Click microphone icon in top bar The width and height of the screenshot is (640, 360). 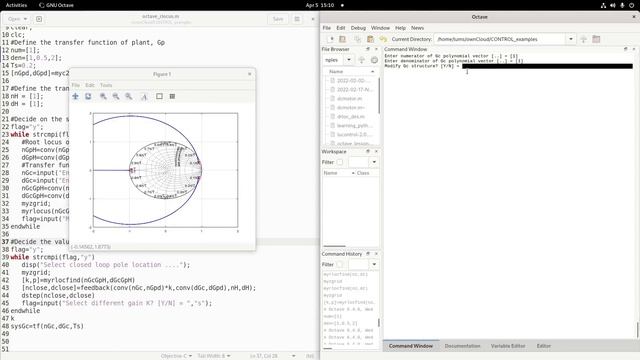click(x=622, y=5)
